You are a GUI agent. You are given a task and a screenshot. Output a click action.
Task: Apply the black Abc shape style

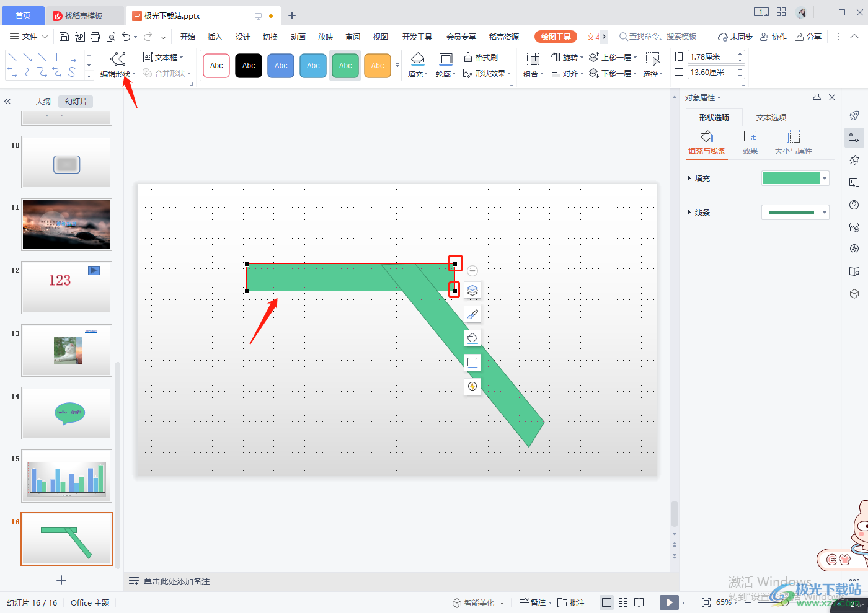pyautogui.click(x=249, y=65)
